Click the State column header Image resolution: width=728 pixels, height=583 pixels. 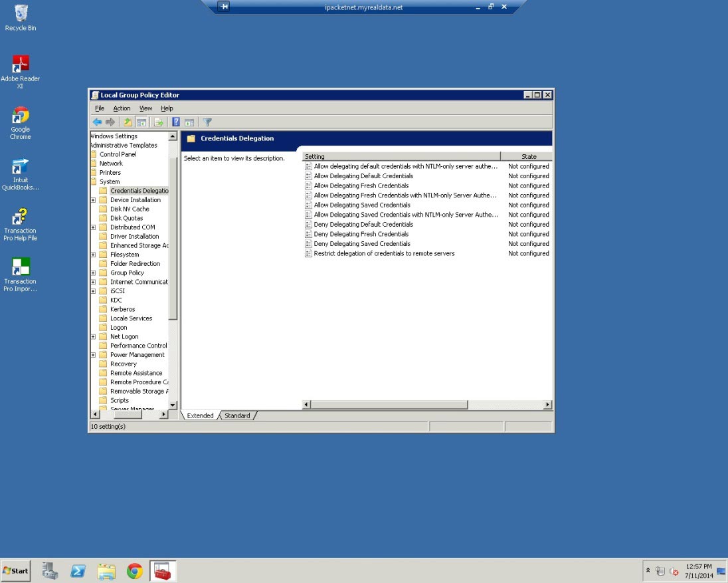[x=528, y=157]
